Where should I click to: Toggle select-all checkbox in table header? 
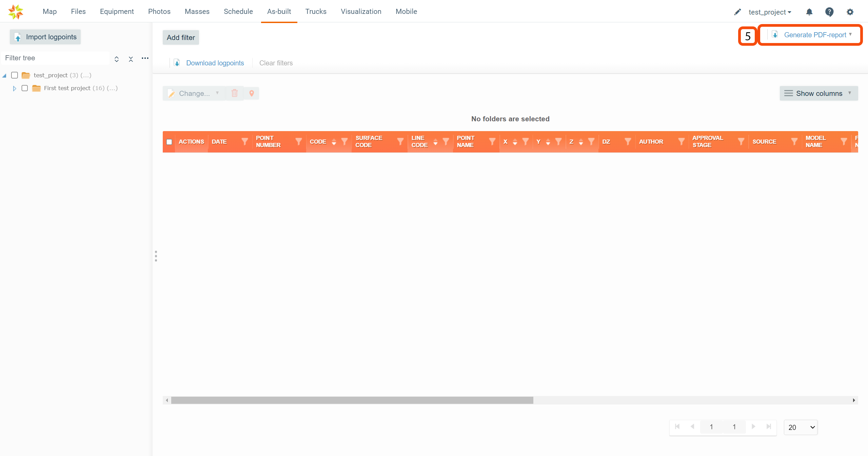tap(169, 142)
